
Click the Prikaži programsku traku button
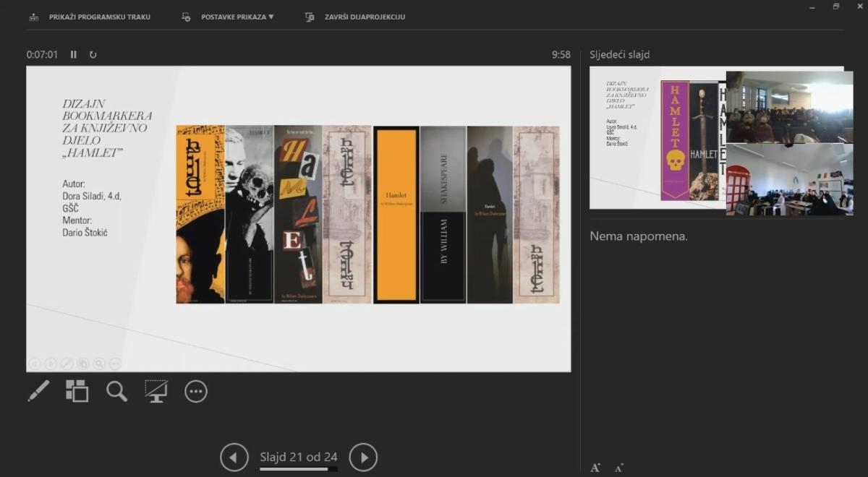tap(90, 17)
